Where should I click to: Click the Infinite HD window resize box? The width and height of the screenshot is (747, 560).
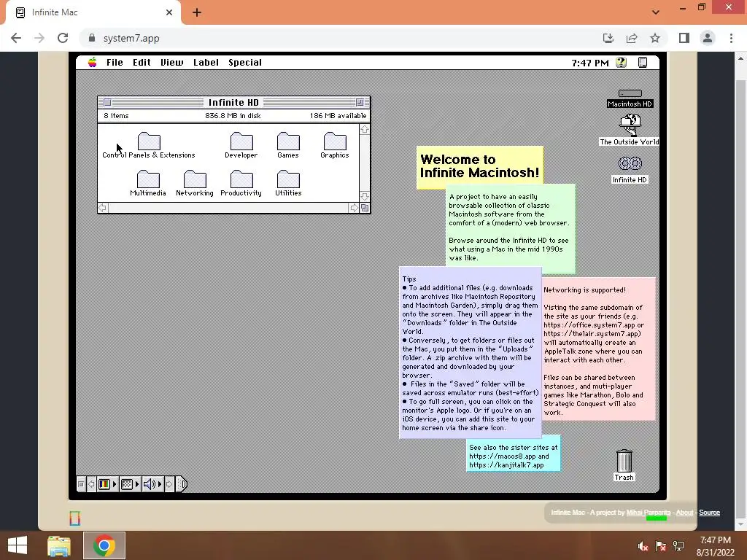(x=365, y=208)
